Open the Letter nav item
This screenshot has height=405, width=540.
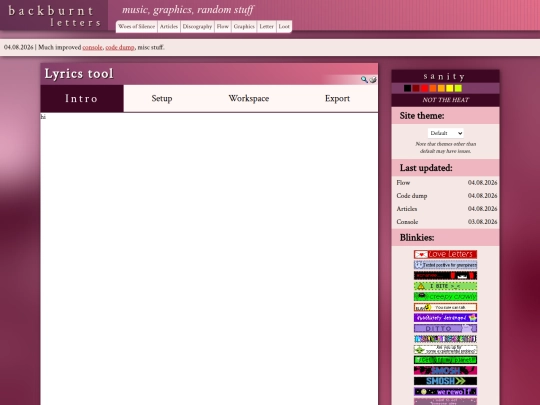[x=266, y=27]
